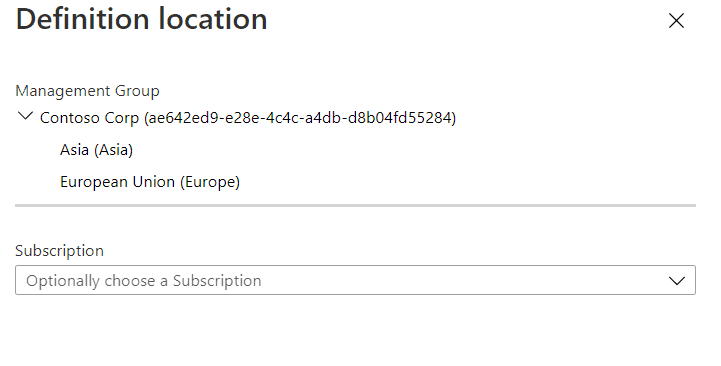Choose the Asia (Asia) management group
The height and width of the screenshot is (366, 721).
(96, 150)
